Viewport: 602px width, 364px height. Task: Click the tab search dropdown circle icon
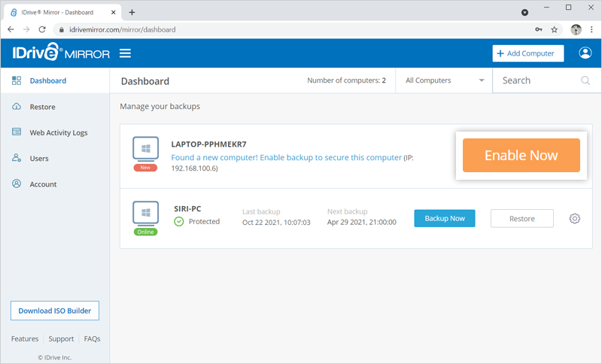coord(524,13)
